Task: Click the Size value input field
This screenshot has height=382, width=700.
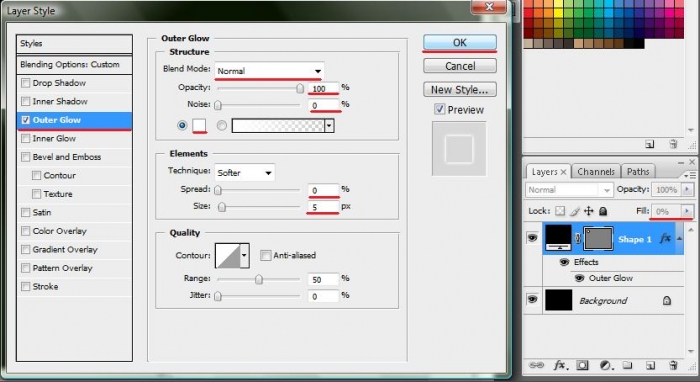Action: pyautogui.click(x=323, y=207)
